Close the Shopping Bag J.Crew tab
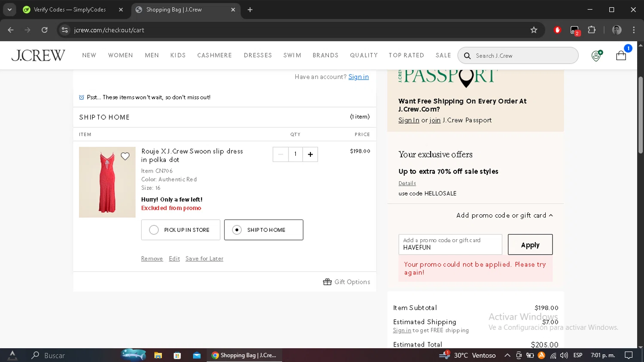 [233, 9]
